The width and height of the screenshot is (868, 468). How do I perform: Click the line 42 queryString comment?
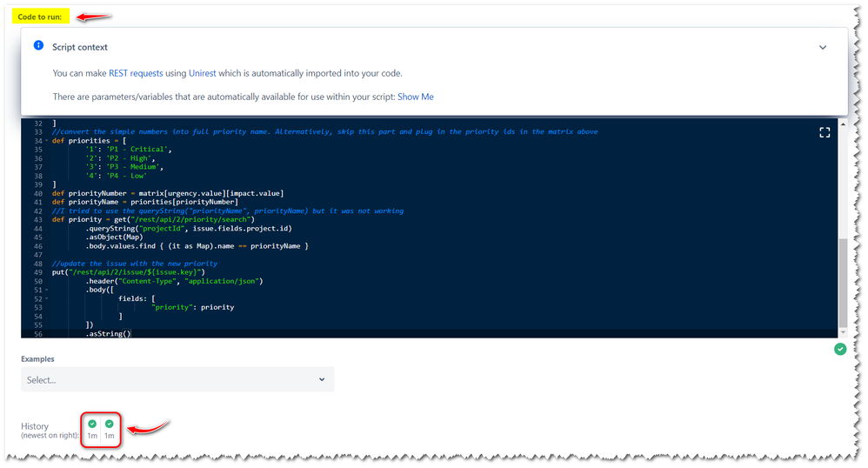[228, 211]
